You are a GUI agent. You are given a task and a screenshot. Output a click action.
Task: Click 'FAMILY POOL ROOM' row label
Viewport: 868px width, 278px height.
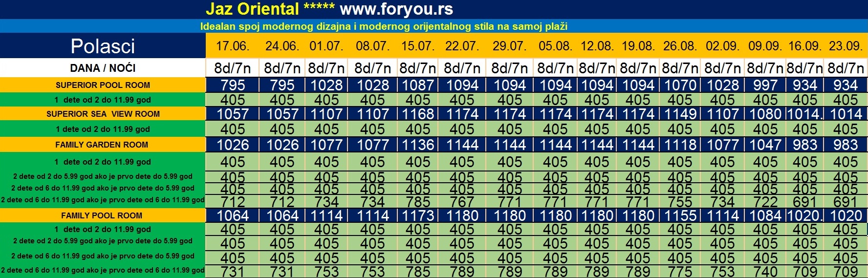pos(103,215)
